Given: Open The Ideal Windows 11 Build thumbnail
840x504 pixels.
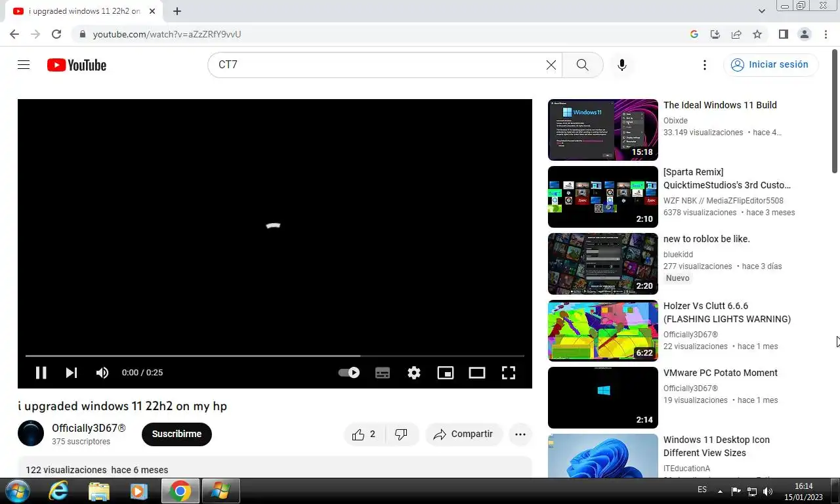Looking at the screenshot, I should (603, 130).
